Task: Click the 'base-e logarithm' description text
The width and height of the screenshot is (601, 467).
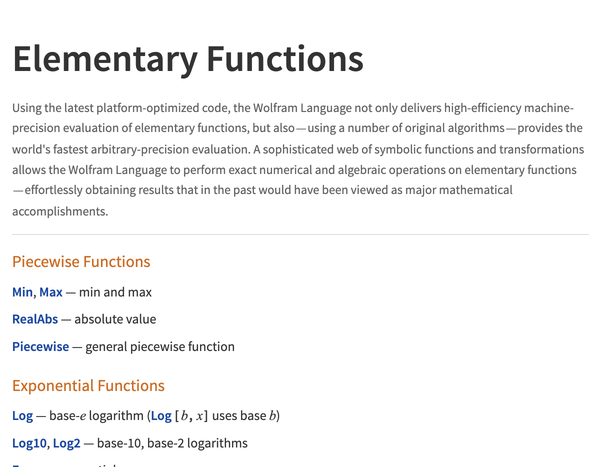Action: click(x=96, y=415)
